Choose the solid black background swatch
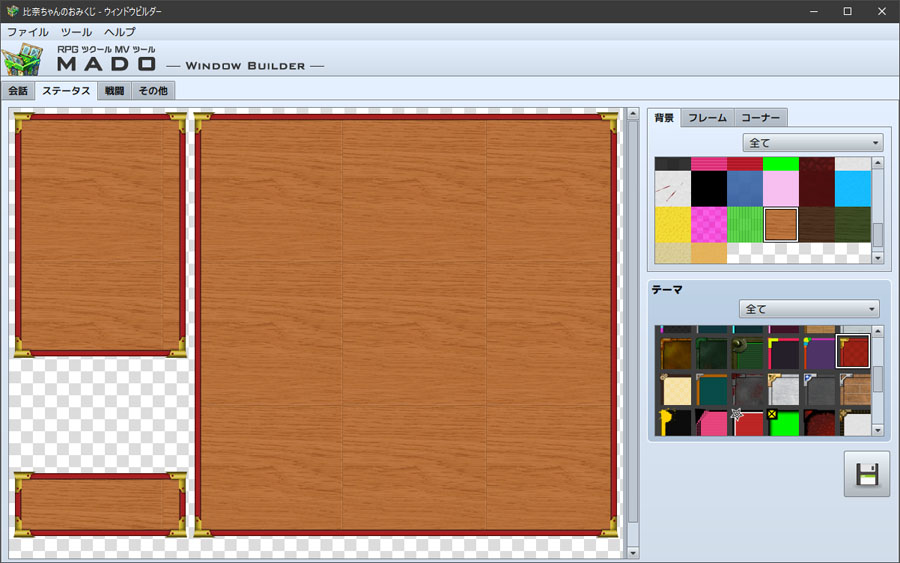This screenshot has height=563, width=900. pyautogui.click(x=709, y=189)
